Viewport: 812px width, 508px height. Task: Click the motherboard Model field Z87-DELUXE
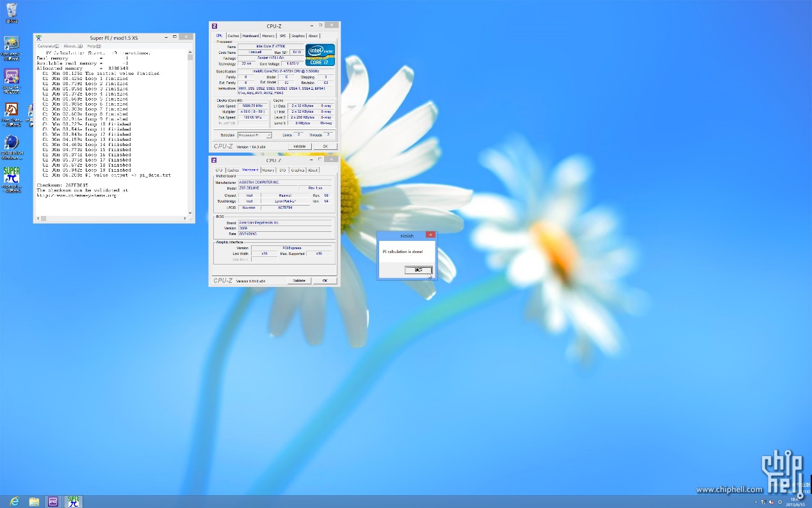click(268, 188)
